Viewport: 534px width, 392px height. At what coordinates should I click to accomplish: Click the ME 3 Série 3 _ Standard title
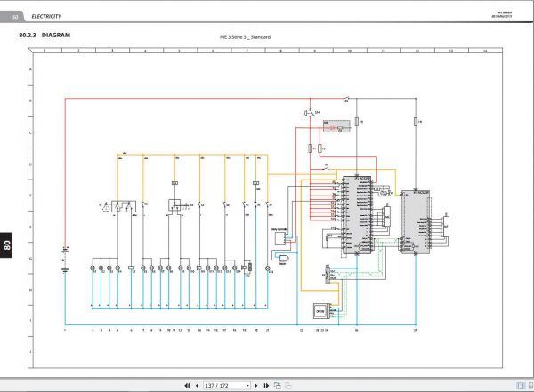point(246,37)
